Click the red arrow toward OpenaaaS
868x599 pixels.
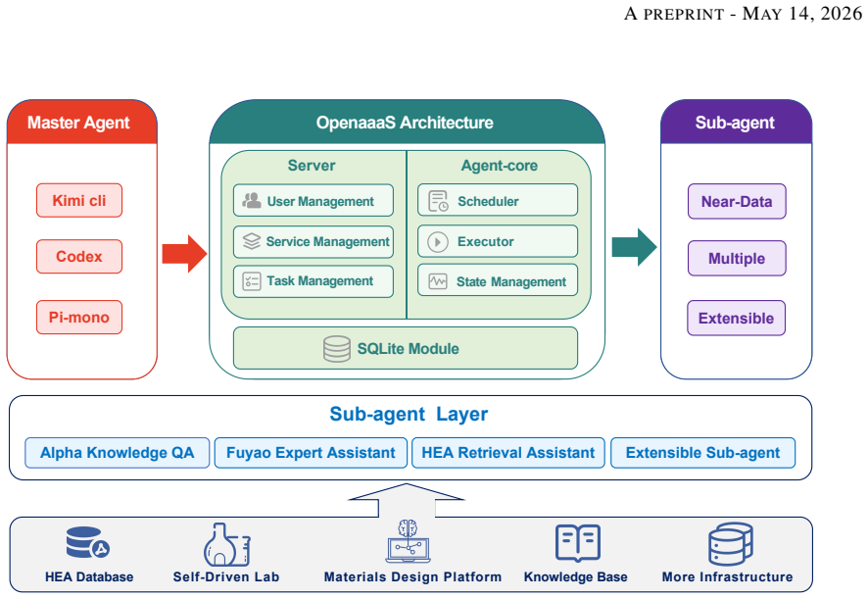184,254
